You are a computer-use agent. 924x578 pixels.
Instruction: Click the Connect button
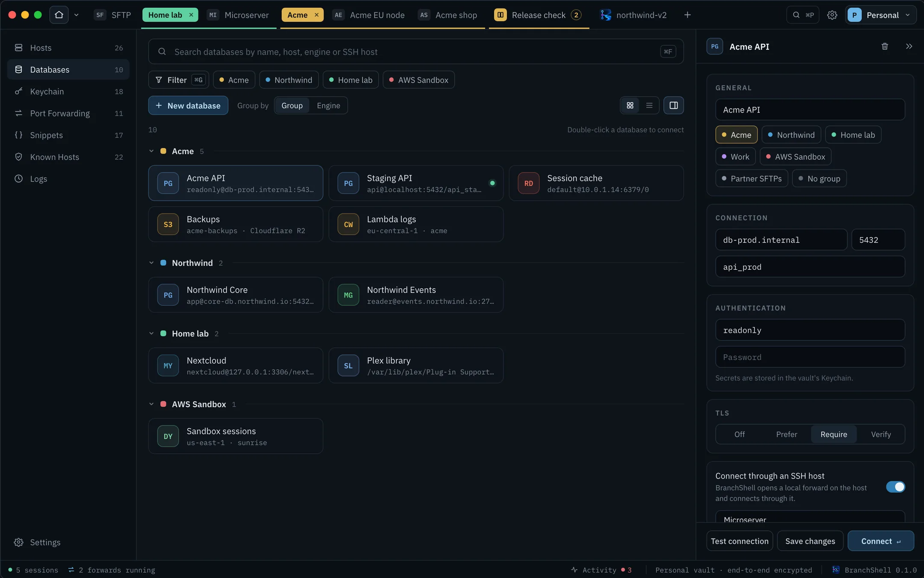pos(881,541)
